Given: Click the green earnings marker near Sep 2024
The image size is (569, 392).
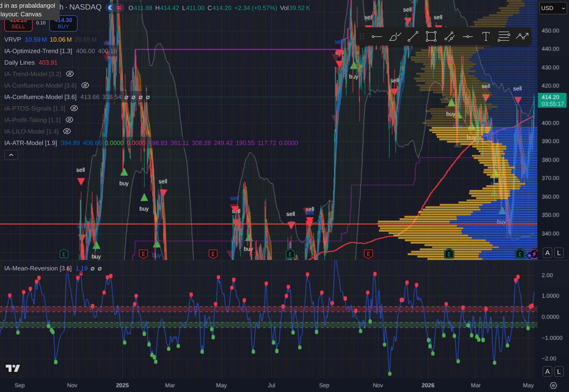Looking at the screenshot, I should 64,254.
